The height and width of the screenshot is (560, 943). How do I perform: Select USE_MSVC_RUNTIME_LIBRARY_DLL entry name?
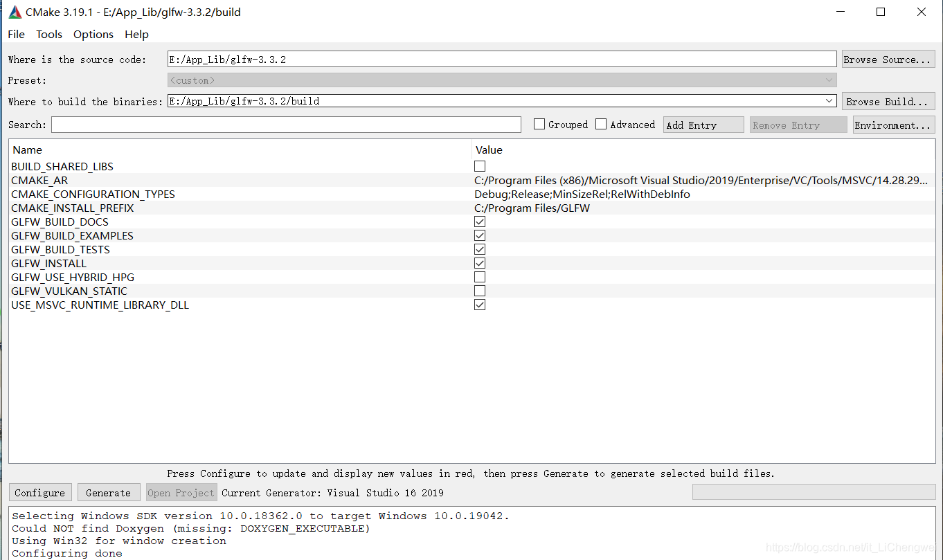point(100,305)
